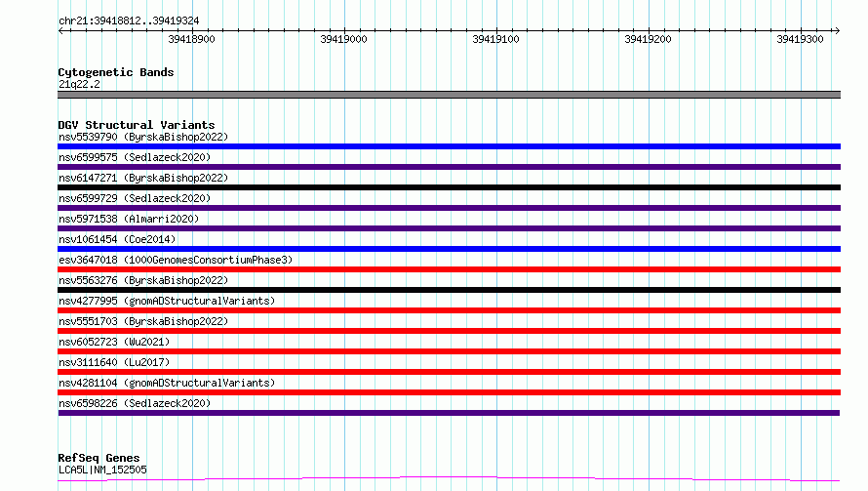This screenshot has height=491, width=868.
Task: Open variant nsv5539790 (ByrskaBishop2022) label
Action: tap(143, 137)
